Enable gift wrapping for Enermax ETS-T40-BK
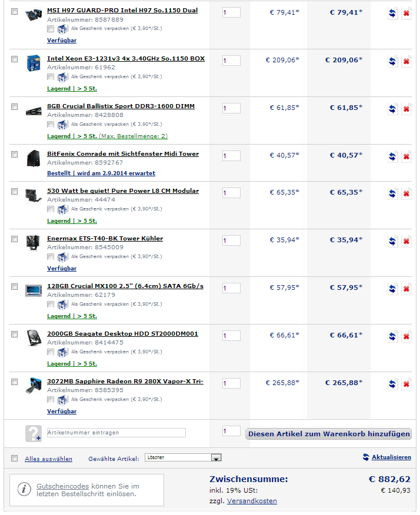The height and width of the screenshot is (515, 420). coord(50,257)
